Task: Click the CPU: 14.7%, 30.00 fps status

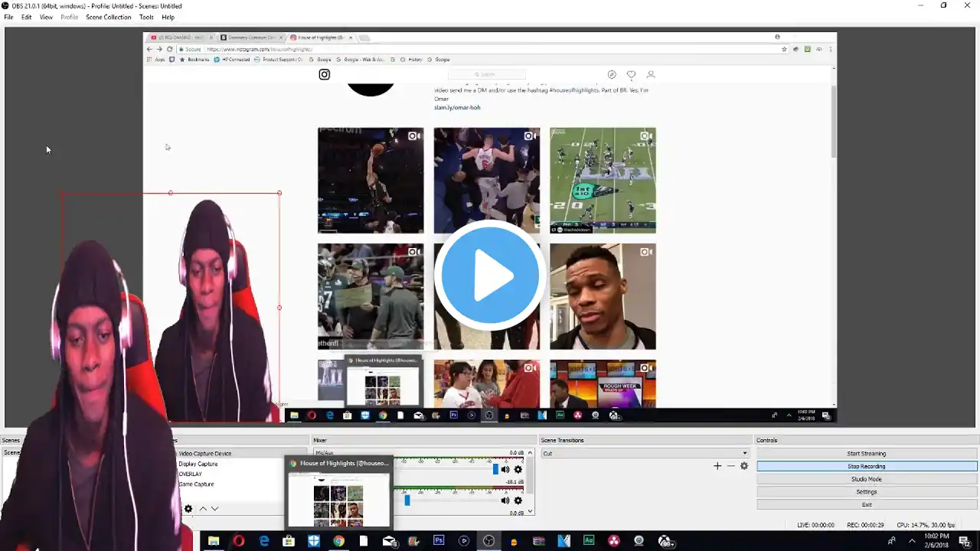Action: pos(926,525)
